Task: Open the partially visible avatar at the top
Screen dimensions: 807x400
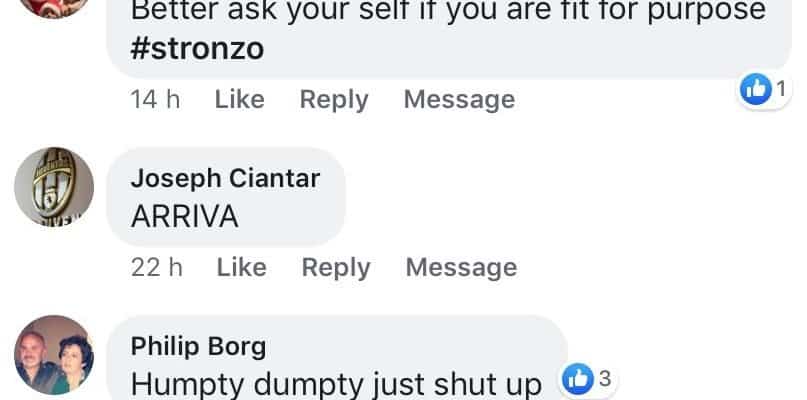Action: click(54, 8)
